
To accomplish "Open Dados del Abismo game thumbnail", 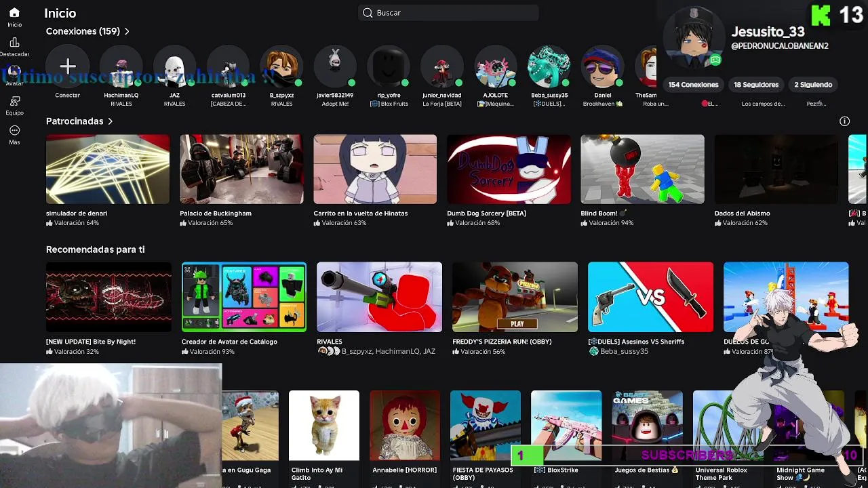I will 776,169.
